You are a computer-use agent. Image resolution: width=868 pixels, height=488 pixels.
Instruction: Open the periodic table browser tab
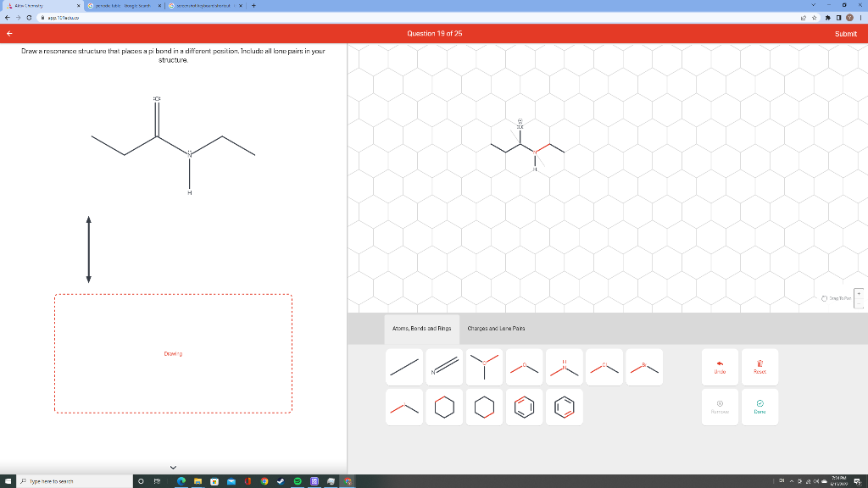click(x=119, y=5)
